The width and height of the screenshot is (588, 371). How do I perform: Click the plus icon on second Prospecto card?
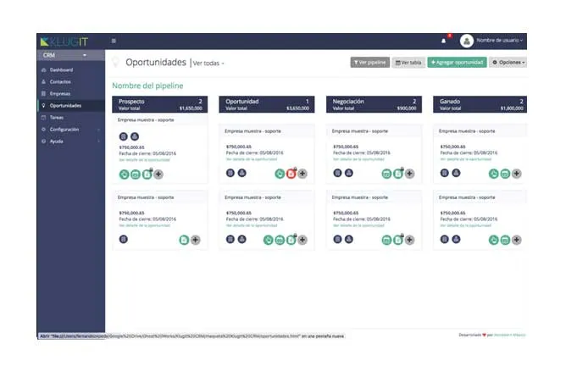pos(196,240)
